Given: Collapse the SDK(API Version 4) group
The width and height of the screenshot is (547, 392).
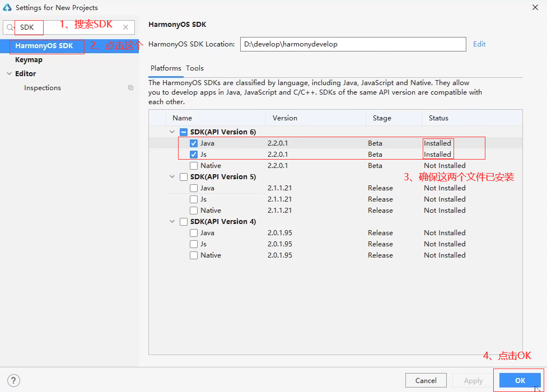Looking at the screenshot, I should click(172, 221).
